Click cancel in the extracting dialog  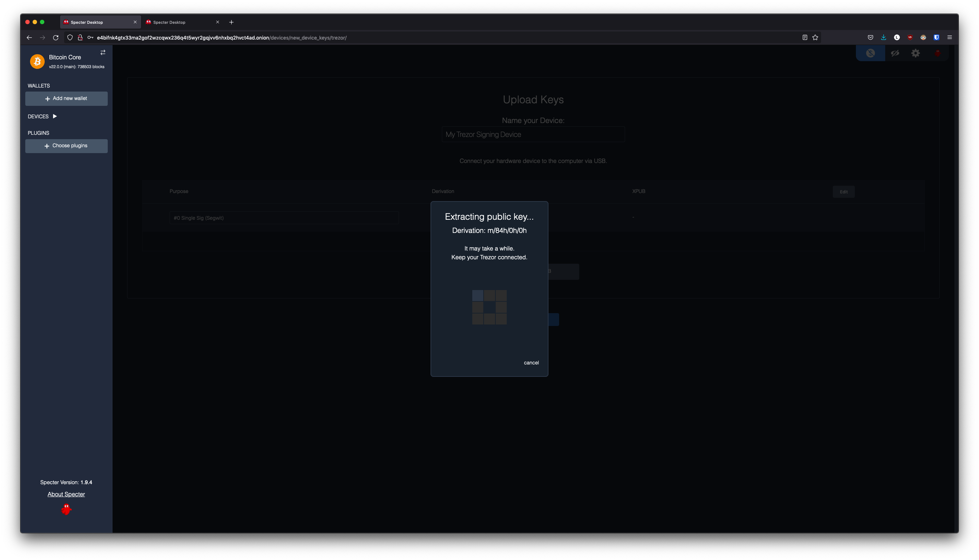(x=531, y=363)
